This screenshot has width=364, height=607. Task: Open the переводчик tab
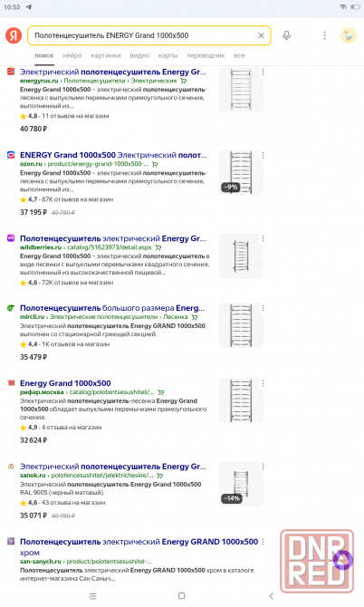coord(206,56)
